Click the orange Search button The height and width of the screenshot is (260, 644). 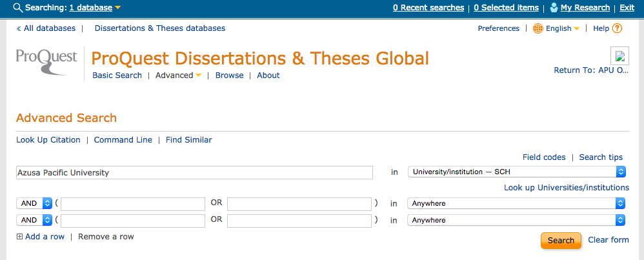(x=561, y=240)
